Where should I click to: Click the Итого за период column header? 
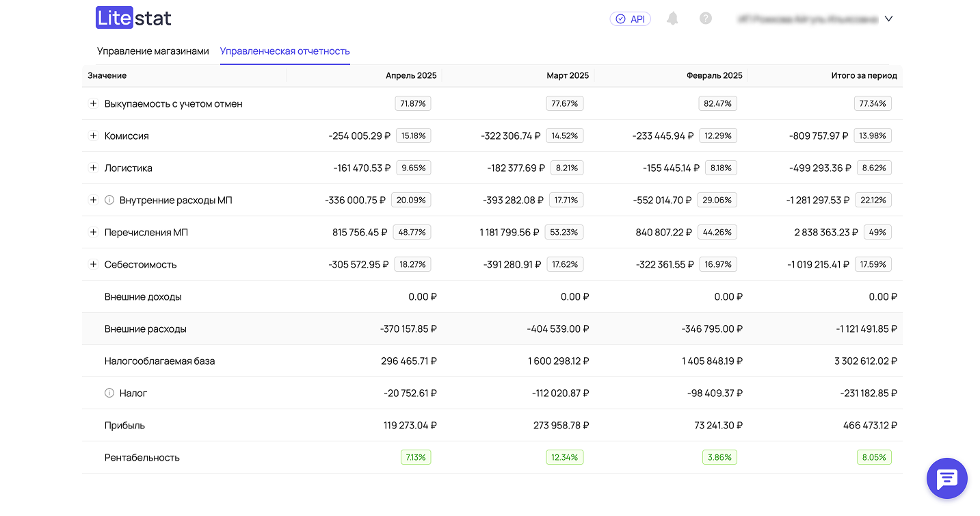pyautogui.click(x=864, y=76)
